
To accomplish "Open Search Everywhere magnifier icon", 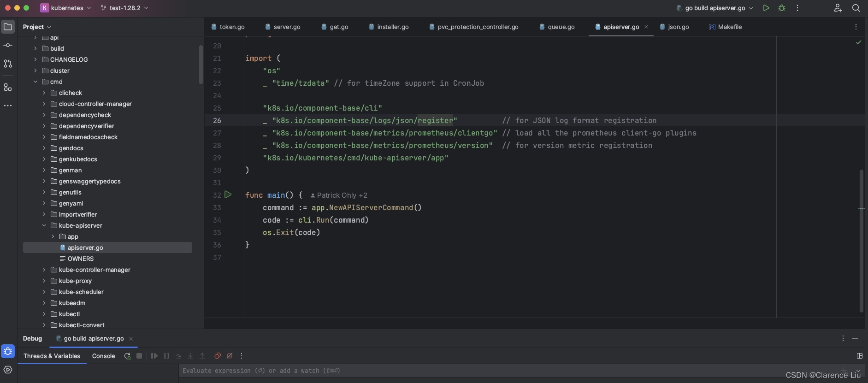I will 856,8.
